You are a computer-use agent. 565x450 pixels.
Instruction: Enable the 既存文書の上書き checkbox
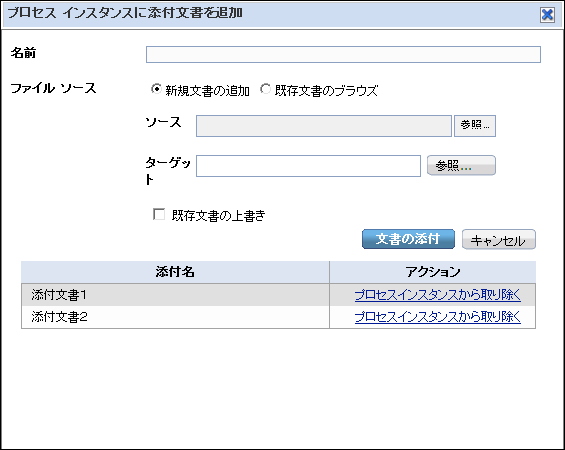(159, 214)
